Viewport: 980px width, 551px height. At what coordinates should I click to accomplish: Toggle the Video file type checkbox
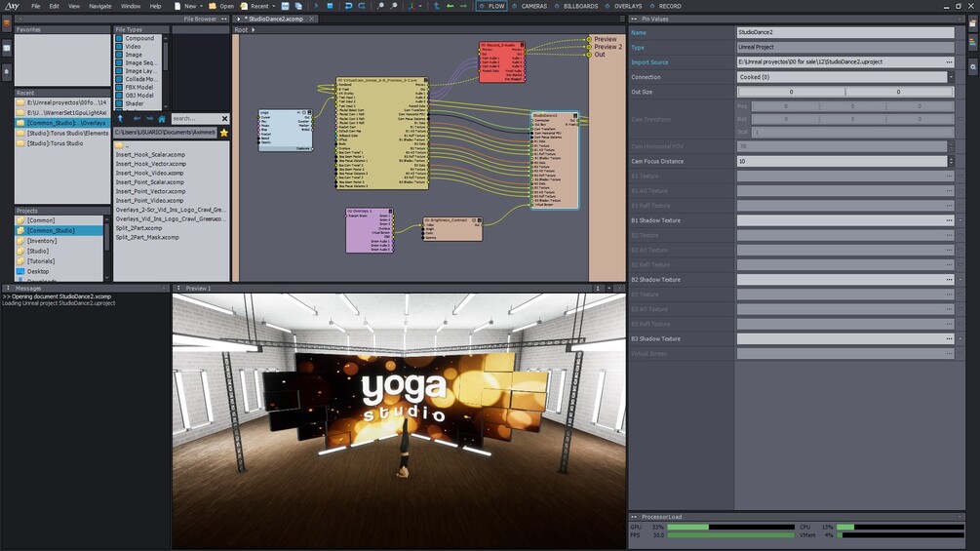point(119,46)
